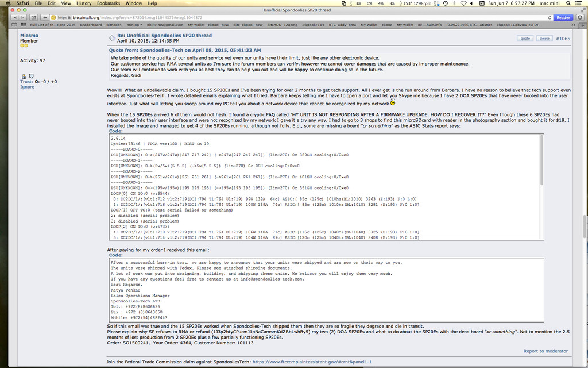Open the '.ckpool./114' bookmark
588x368 pixels.
pos(313,25)
